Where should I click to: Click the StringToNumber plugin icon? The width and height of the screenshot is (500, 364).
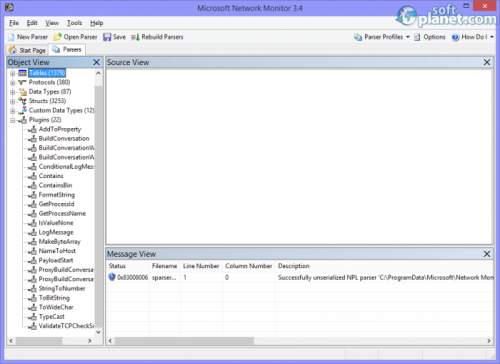click(32, 289)
